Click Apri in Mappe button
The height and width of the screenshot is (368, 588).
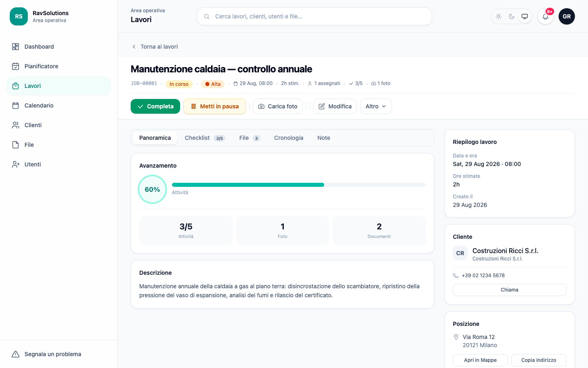tap(480, 360)
